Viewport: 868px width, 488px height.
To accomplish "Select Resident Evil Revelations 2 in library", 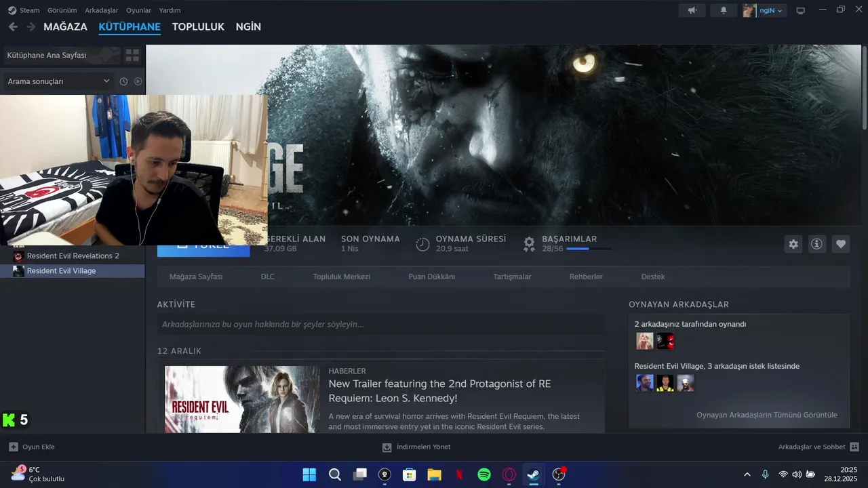I will [73, 256].
